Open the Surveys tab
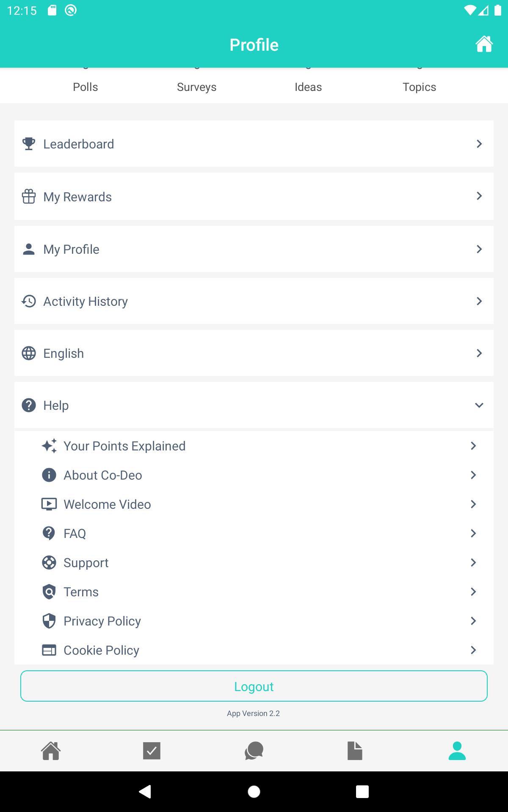508x812 pixels. pos(197,87)
